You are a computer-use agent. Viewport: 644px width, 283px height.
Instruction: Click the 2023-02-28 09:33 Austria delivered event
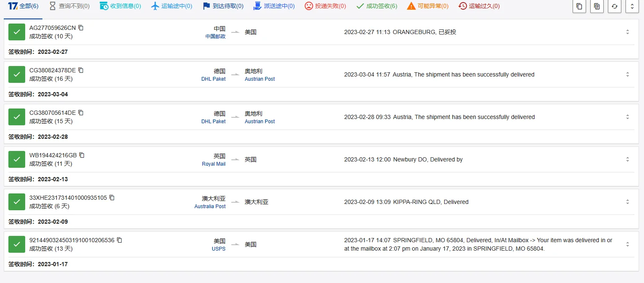(x=440, y=117)
